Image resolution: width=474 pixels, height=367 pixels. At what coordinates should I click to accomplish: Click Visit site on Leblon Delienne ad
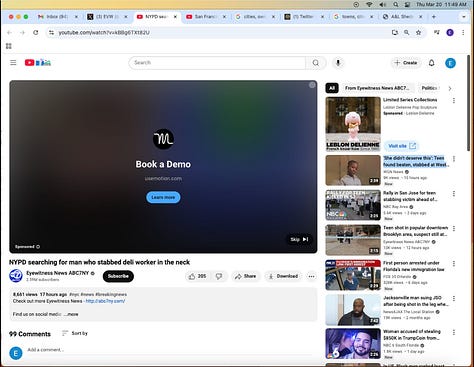click(x=402, y=146)
